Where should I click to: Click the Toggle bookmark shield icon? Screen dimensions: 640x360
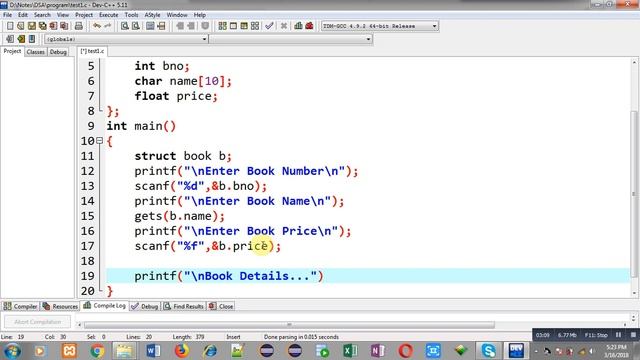click(205, 26)
